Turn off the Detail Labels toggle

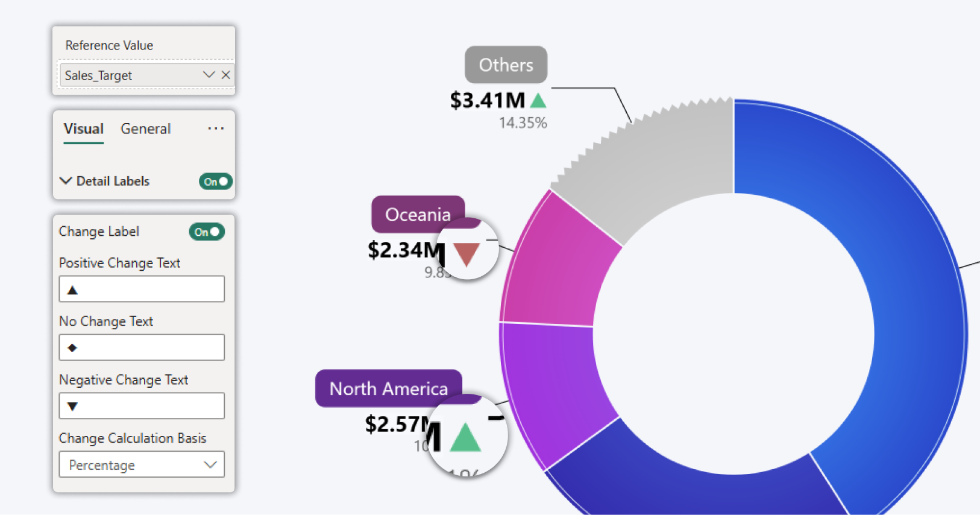click(x=215, y=182)
